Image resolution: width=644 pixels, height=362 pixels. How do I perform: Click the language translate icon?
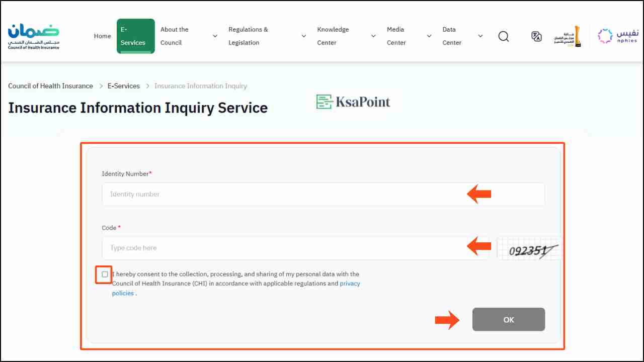536,36
